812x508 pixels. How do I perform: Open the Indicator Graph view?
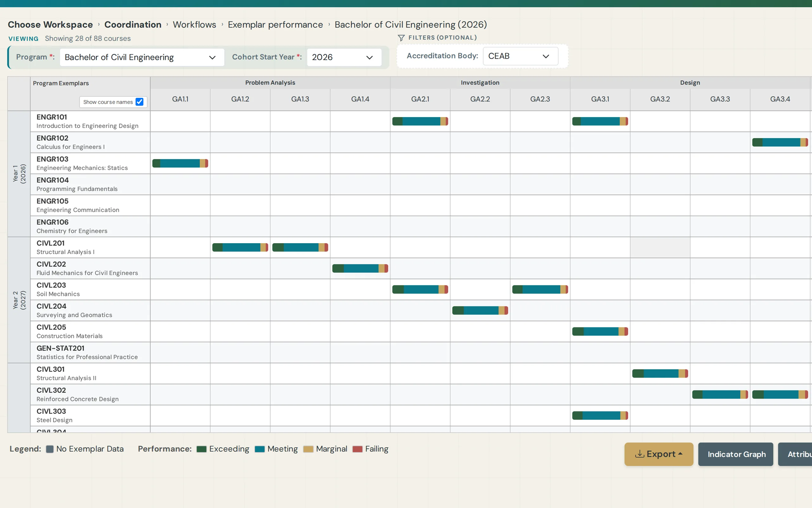point(736,454)
